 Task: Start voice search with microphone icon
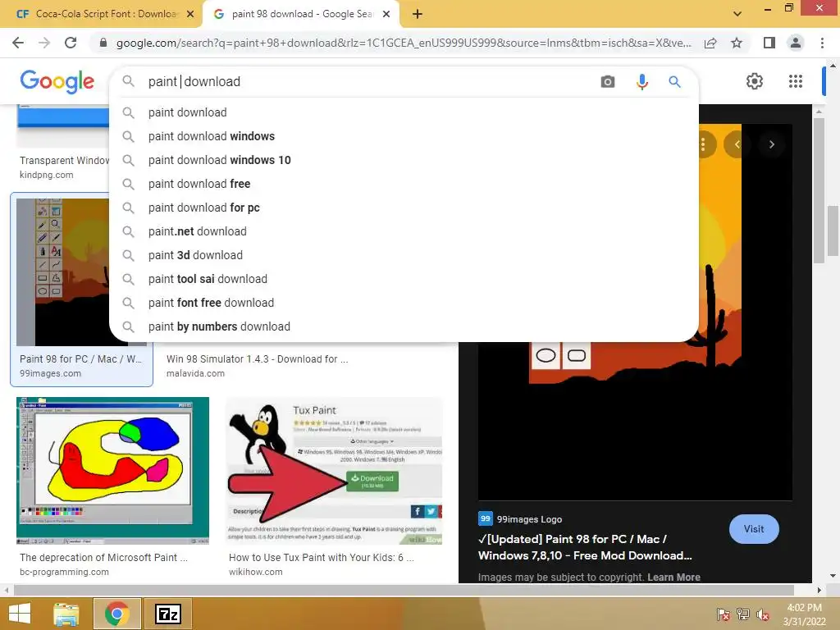[x=641, y=81]
